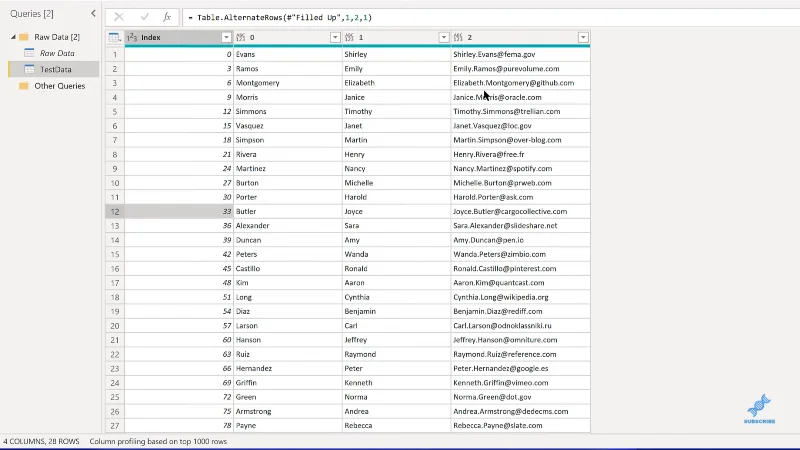Click column 2 data type icon
800x450 pixels.
458,37
